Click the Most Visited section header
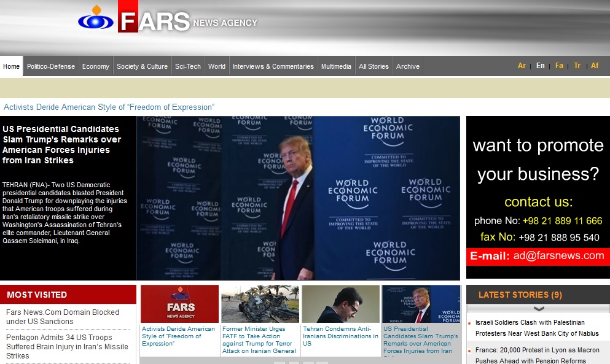Screen dimensions: 610x364 tap(68, 295)
